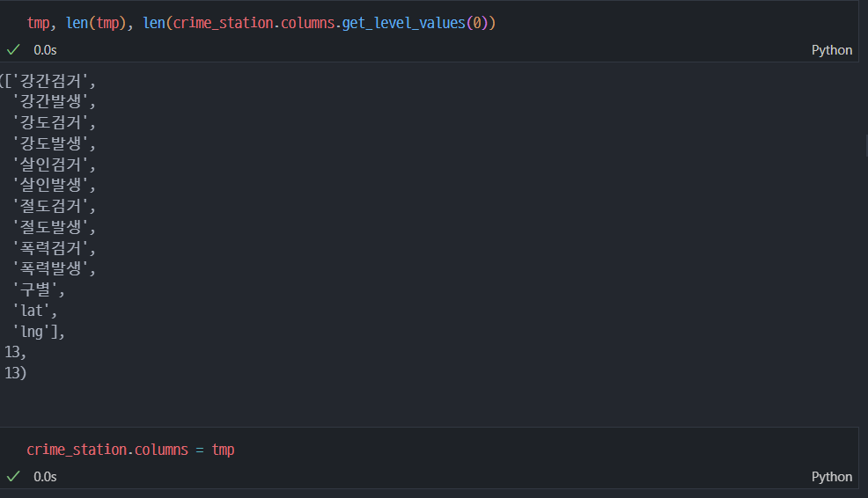
Task: Click the final 13) output line
Action: 16,373
